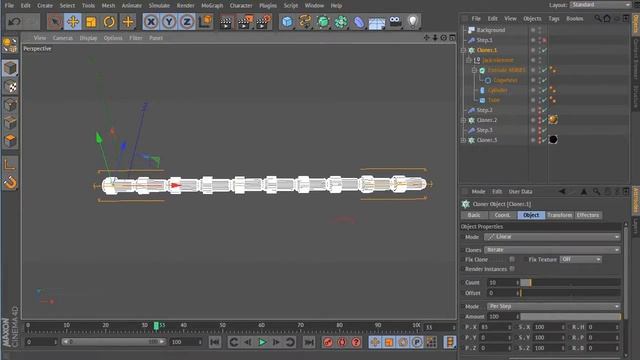The width and height of the screenshot is (640, 360).
Task: Switch to Model mode cube icon
Action: click(10, 68)
